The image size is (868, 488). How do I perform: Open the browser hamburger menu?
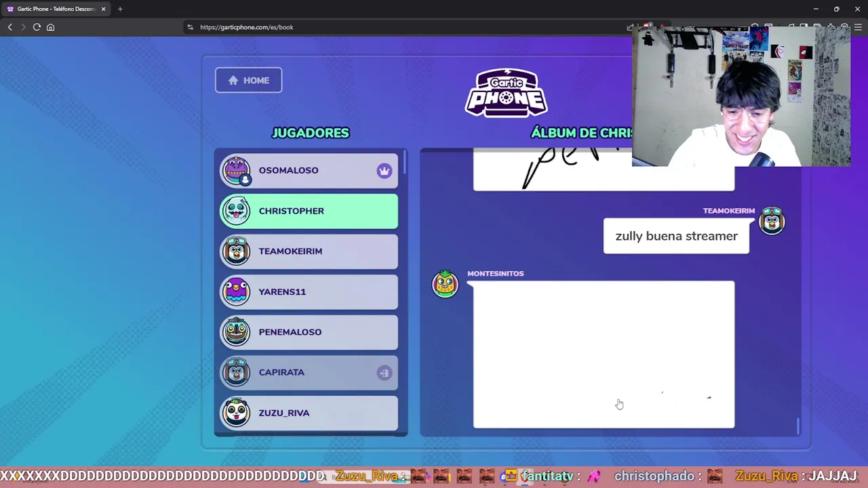(x=858, y=27)
